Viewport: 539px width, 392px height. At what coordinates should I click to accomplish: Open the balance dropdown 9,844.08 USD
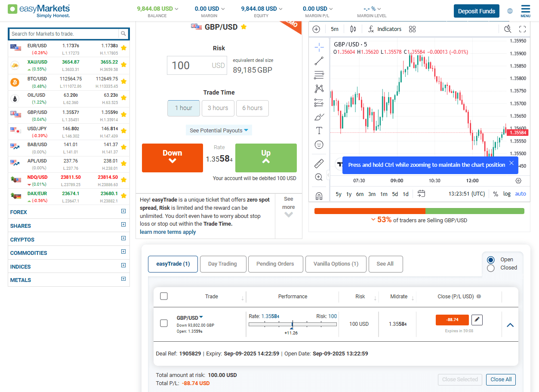(x=157, y=9)
